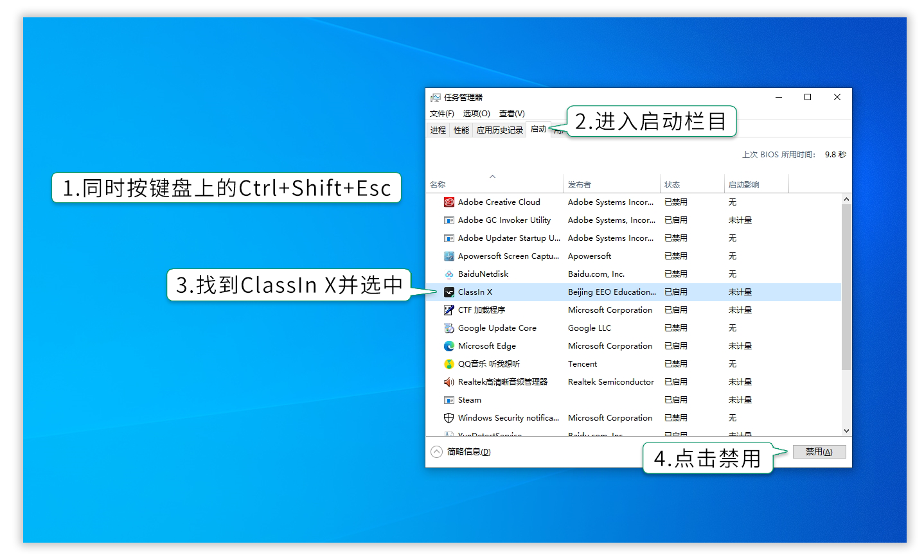
Task: Click the 已启用 status of ClassIn X
Action: (x=676, y=292)
